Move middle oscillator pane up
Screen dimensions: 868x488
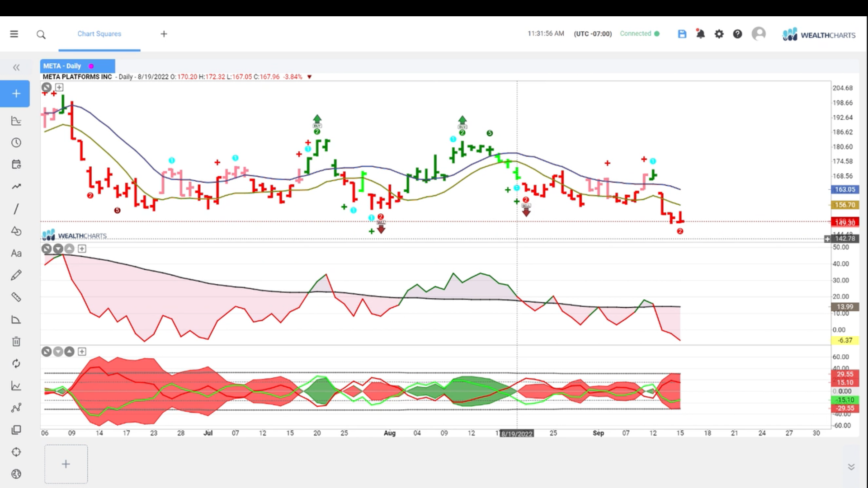pos(69,249)
